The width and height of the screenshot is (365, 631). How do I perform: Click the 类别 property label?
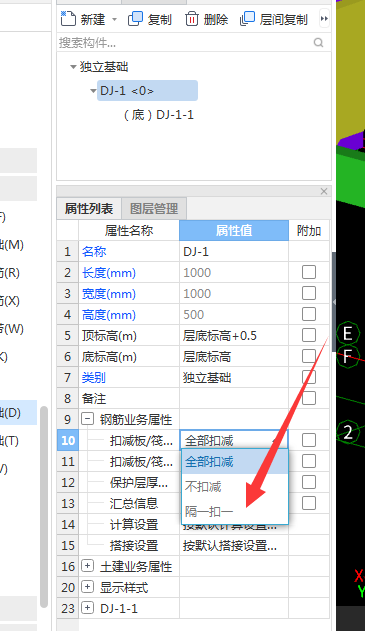[x=94, y=377]
